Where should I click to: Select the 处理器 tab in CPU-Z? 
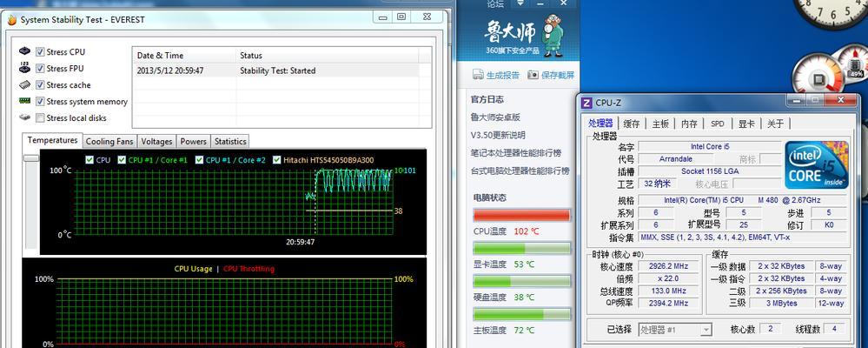600,123
